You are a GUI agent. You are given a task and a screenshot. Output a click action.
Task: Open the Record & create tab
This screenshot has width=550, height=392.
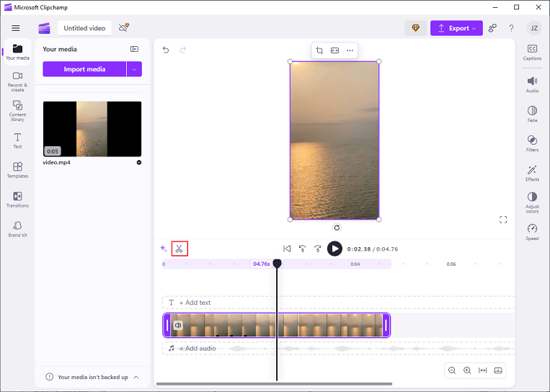tap(17, 81)
